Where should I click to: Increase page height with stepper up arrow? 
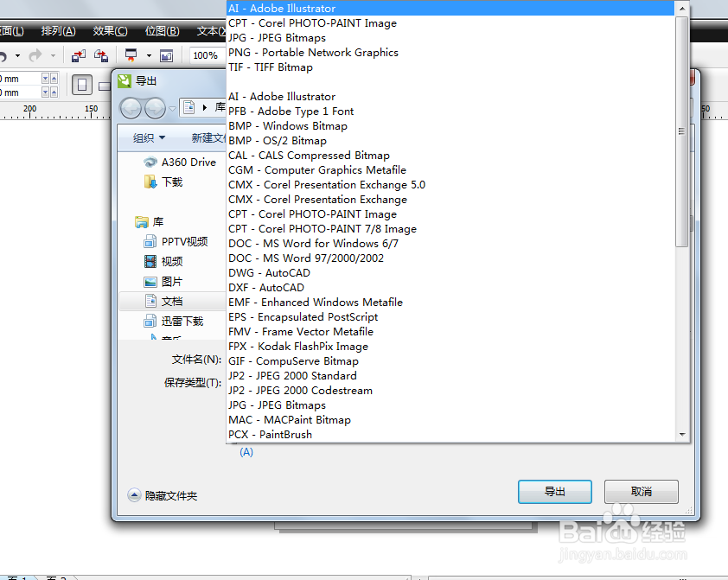click(x=54, y=92)
